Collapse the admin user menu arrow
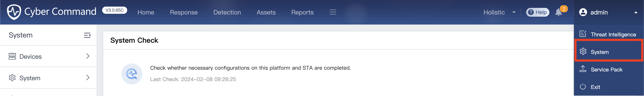The height and width of the screenshot is (96, 644). (635, 12)
